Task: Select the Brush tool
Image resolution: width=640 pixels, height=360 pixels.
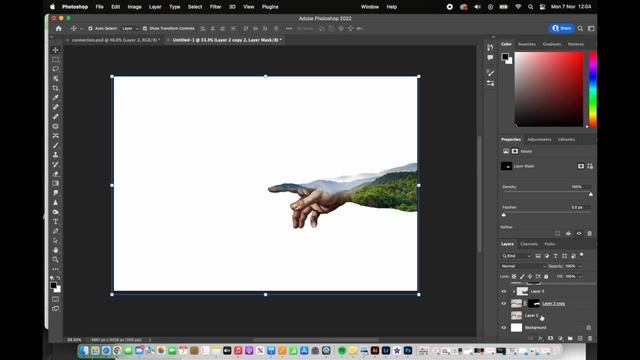Action: tap(56, 145)
